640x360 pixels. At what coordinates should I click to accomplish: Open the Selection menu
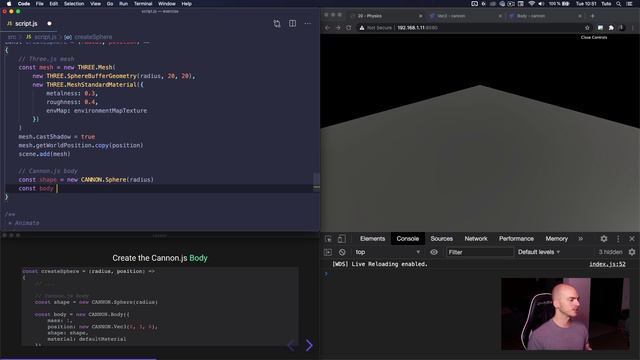(x=74, y=4)
